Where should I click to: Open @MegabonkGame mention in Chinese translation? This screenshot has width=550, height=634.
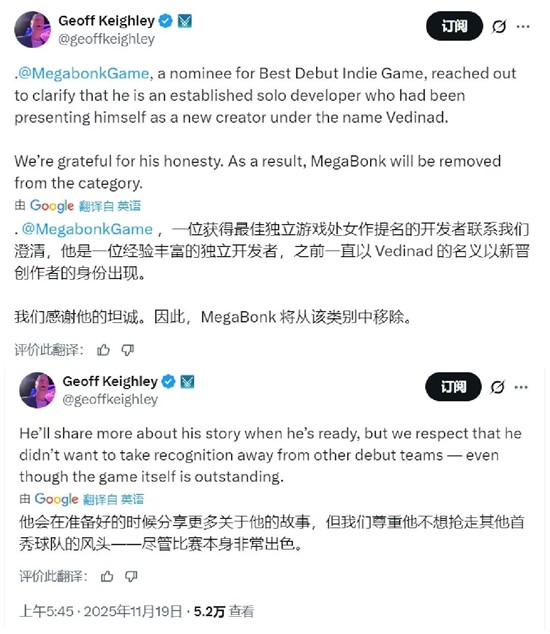87,229
